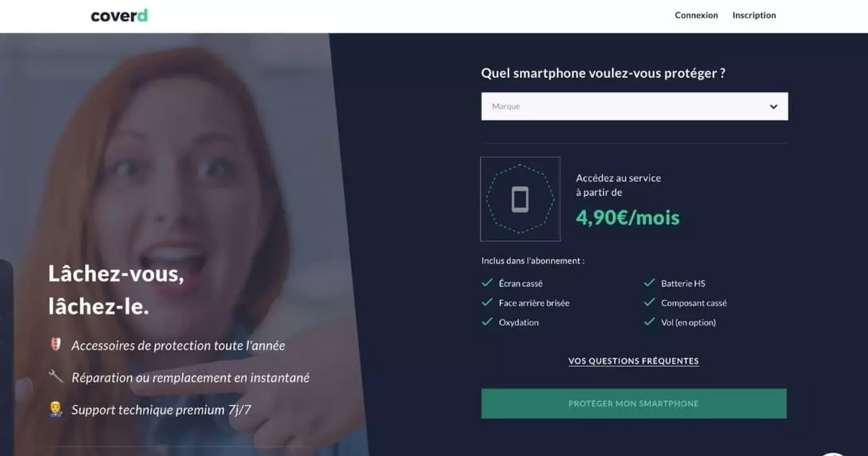Click the 4,90€/mois price text
The width and height of the screenshot is (868, 456).
(628, 218)
